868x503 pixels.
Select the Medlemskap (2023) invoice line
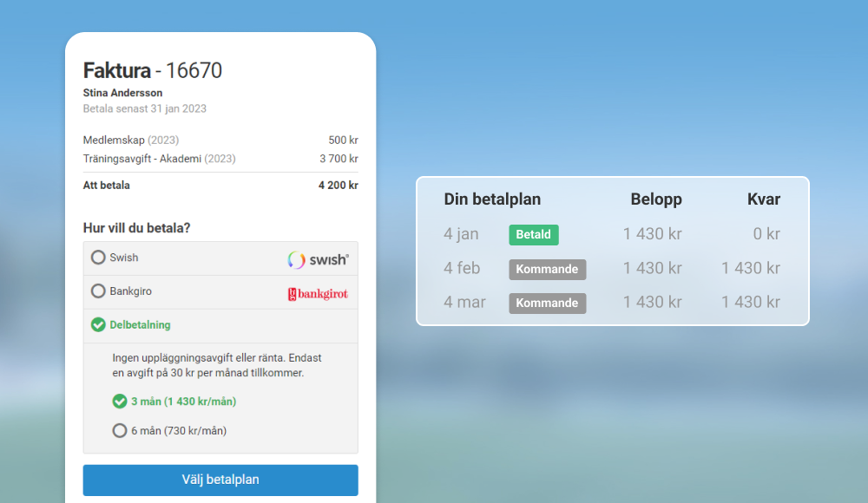(131, 140)
